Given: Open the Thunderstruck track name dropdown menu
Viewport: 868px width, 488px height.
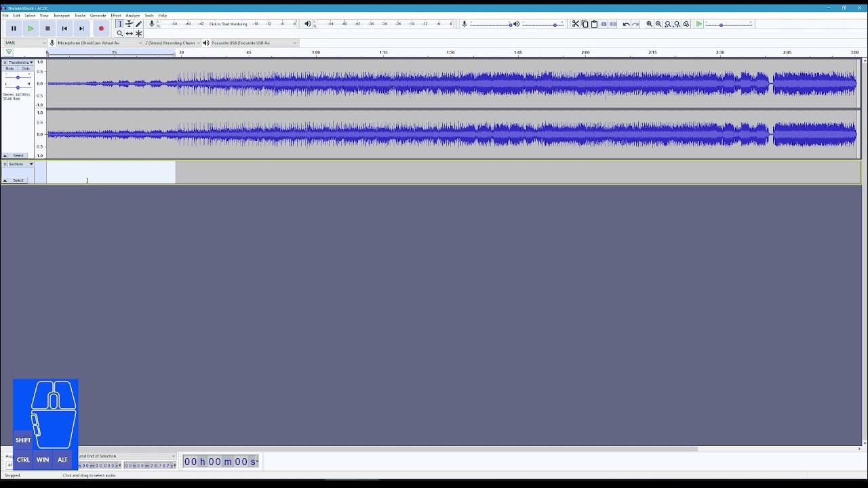Looking at the screenshot, I should [x=20, y=62].
